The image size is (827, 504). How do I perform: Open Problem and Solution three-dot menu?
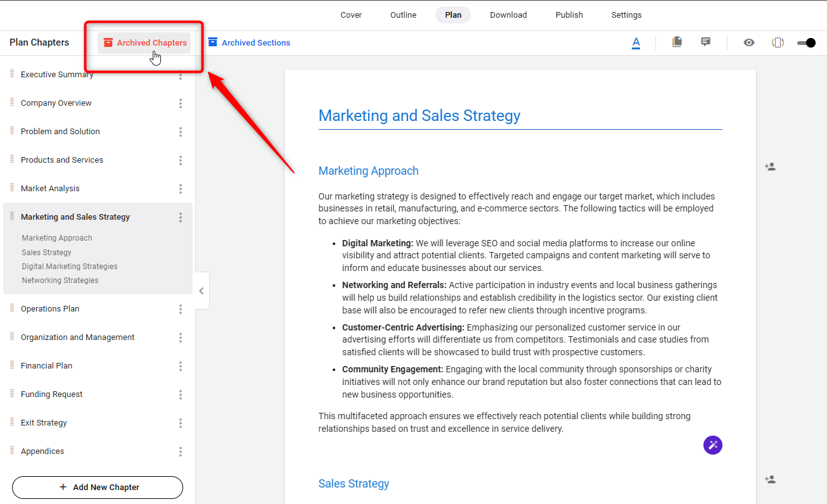[181, 132]
